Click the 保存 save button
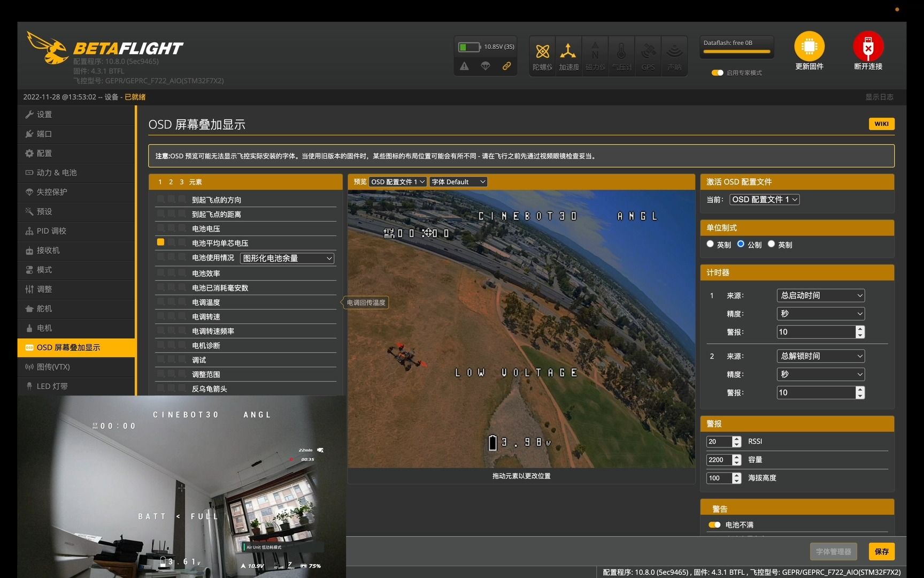 882,551
